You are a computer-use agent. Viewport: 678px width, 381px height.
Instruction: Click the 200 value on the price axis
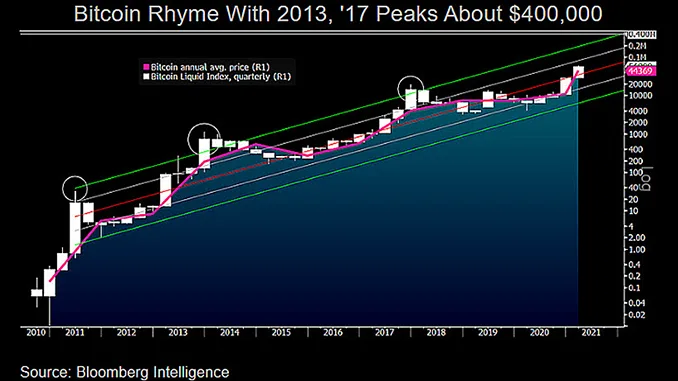tap(636, 161)
